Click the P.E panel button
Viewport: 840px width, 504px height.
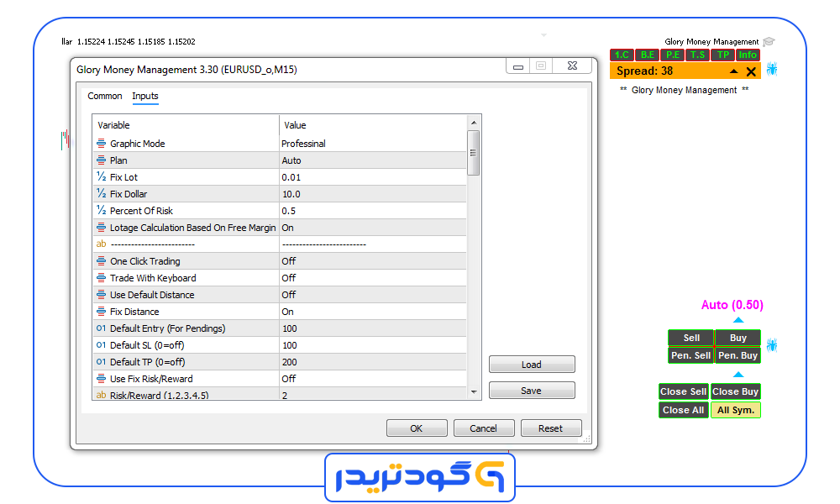click(x=672, y=55)
